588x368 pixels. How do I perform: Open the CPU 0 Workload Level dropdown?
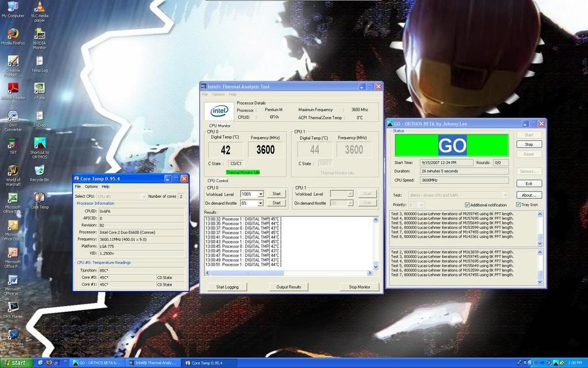261,194
